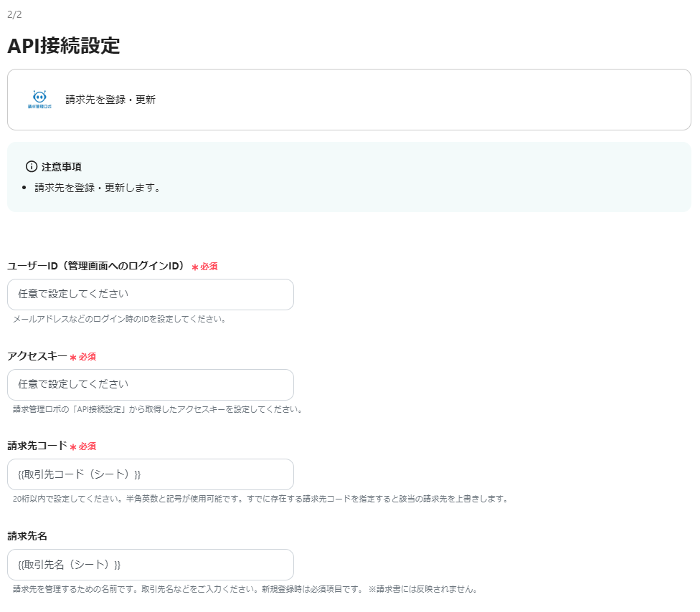Viewport: 700px width, 612px height.
Task: Click the info icon beside 注意事項
Action: click(x=32, y=167)
